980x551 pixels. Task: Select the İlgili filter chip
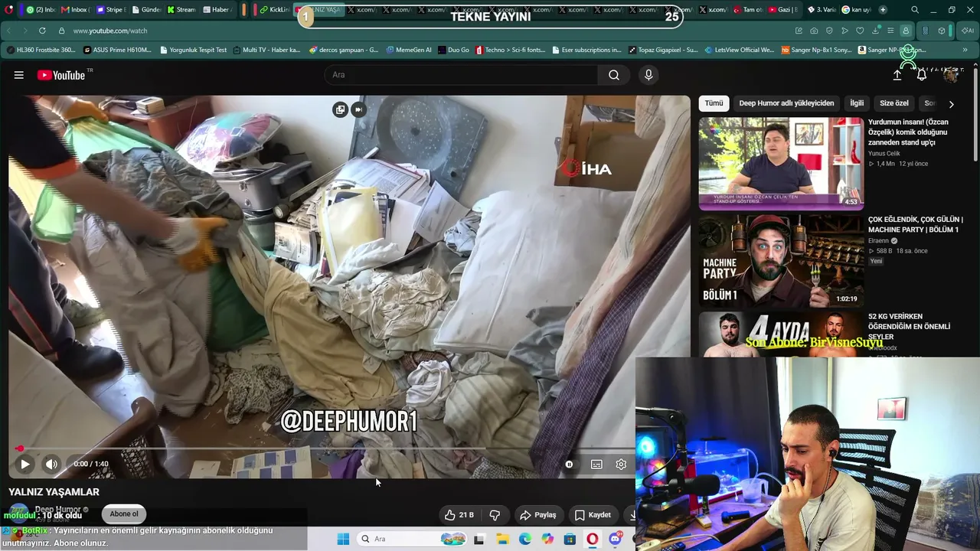point(857,103)
